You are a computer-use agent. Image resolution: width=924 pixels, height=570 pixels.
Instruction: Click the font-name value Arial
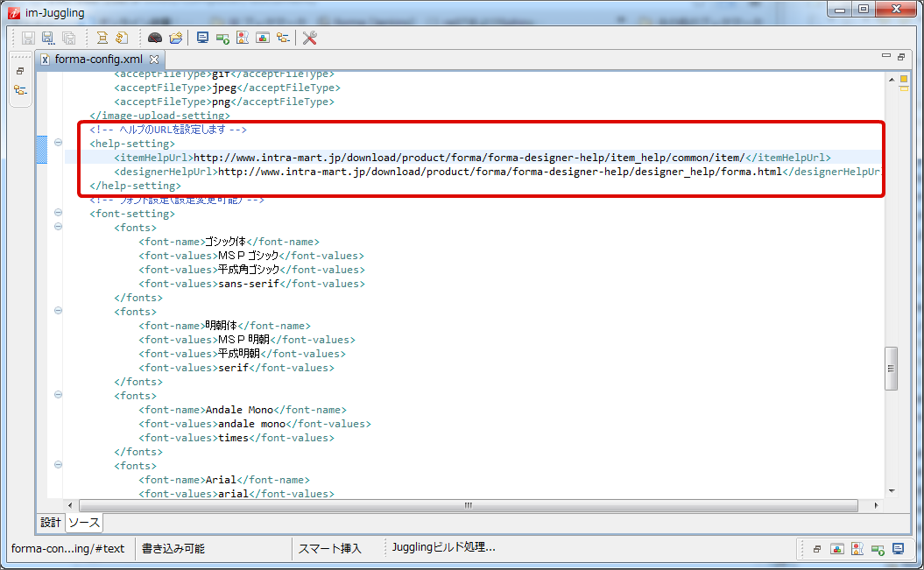pyautogui.click(x=221, y=480)
